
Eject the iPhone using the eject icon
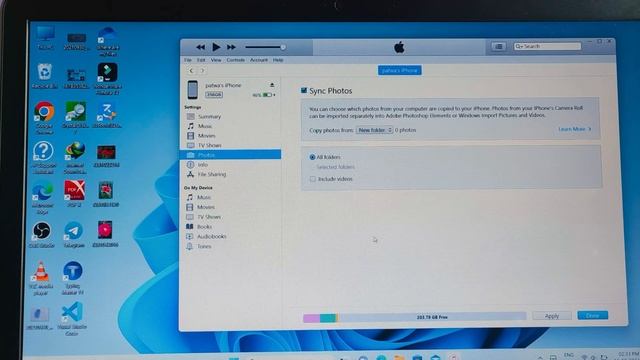pos(272,85)
